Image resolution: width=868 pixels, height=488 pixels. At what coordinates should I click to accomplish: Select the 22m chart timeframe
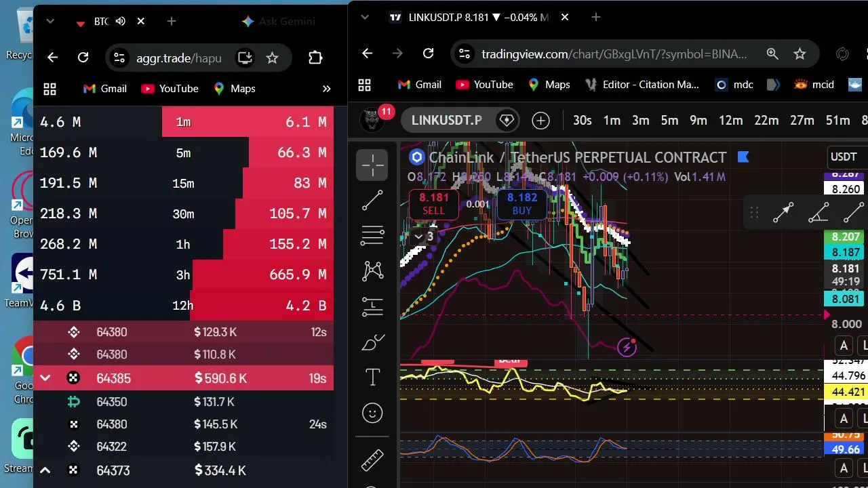(766, 121)
